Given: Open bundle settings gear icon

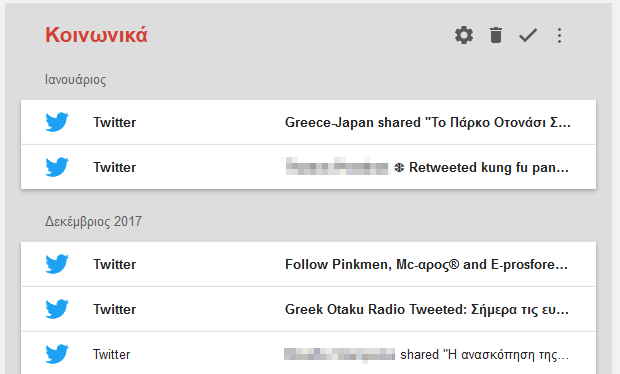Looking at the screenshot, I should pyautogui.click(x=463, y=35).
